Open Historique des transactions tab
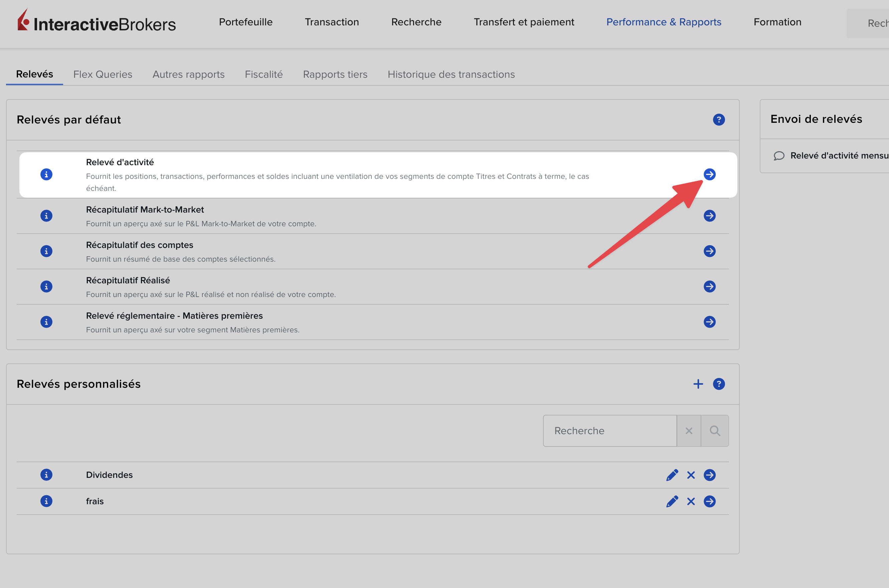This screenshot has height=588, width=889. 451,74
